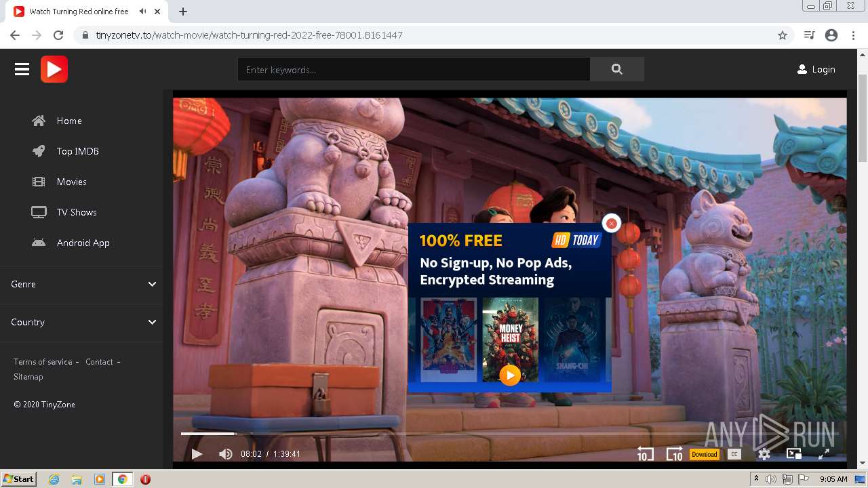Click the search magnifier button

pyautogui.click(x=616, y=69)
